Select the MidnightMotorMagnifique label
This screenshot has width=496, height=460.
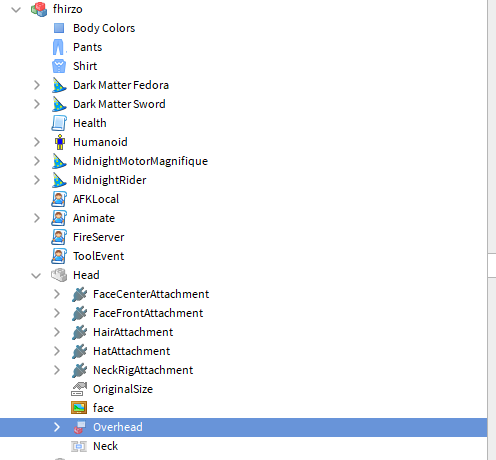(x=140, y=161)
